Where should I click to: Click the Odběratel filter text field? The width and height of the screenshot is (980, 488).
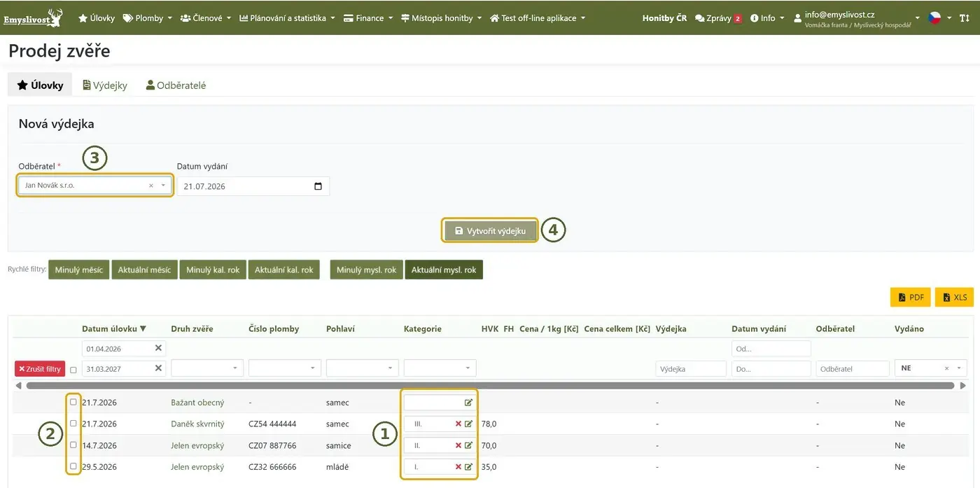coord(853,369)
